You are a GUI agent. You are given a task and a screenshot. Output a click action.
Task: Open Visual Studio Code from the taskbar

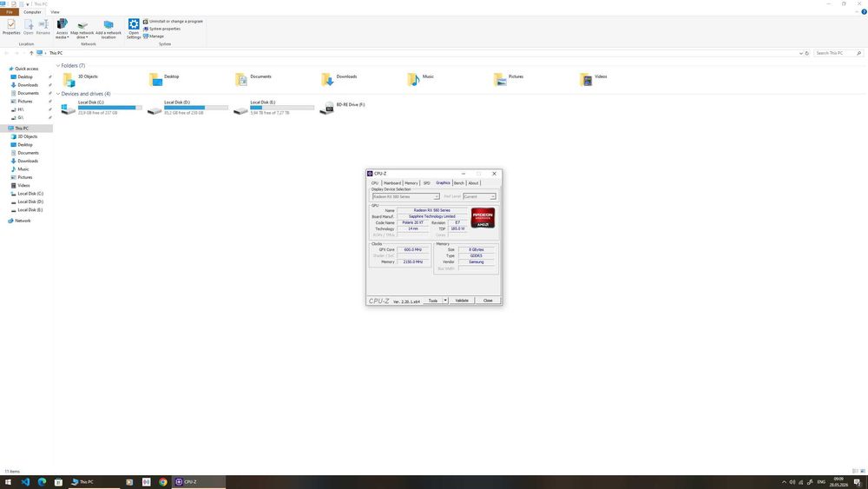[25, 482]
